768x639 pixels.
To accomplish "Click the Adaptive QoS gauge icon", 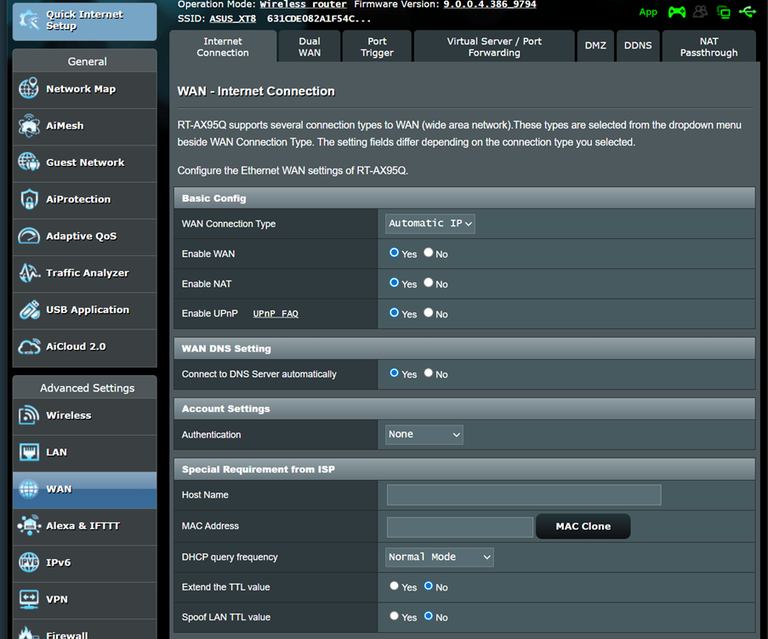I will click(28, 236).
